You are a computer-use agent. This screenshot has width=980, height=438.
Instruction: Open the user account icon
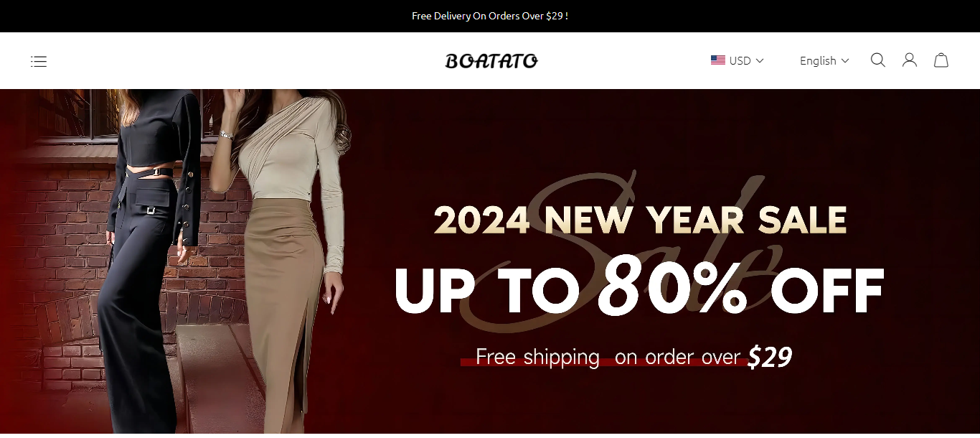(x=910, y=60)
